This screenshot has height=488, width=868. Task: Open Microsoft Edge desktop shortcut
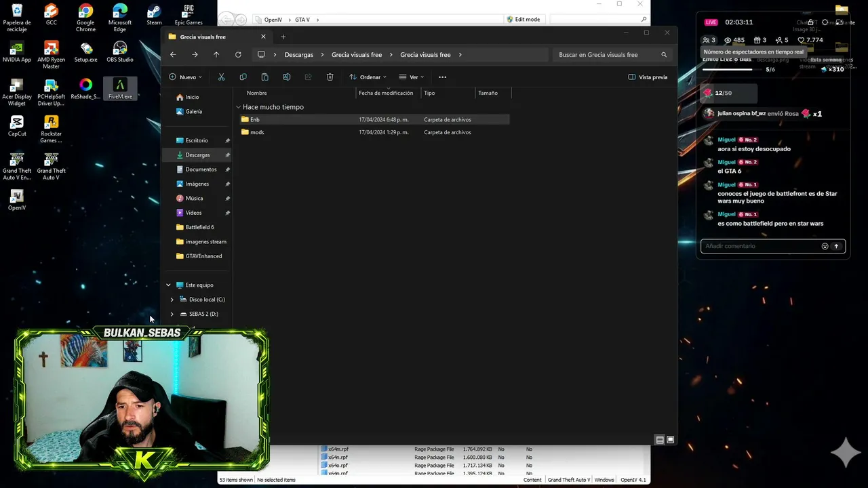(120, 18)
